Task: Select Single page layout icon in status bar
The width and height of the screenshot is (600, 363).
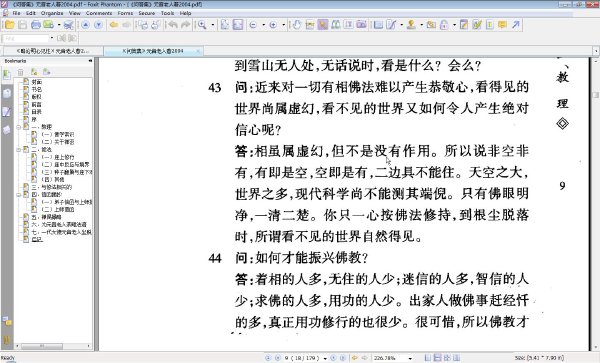Action: pos(428,358)
